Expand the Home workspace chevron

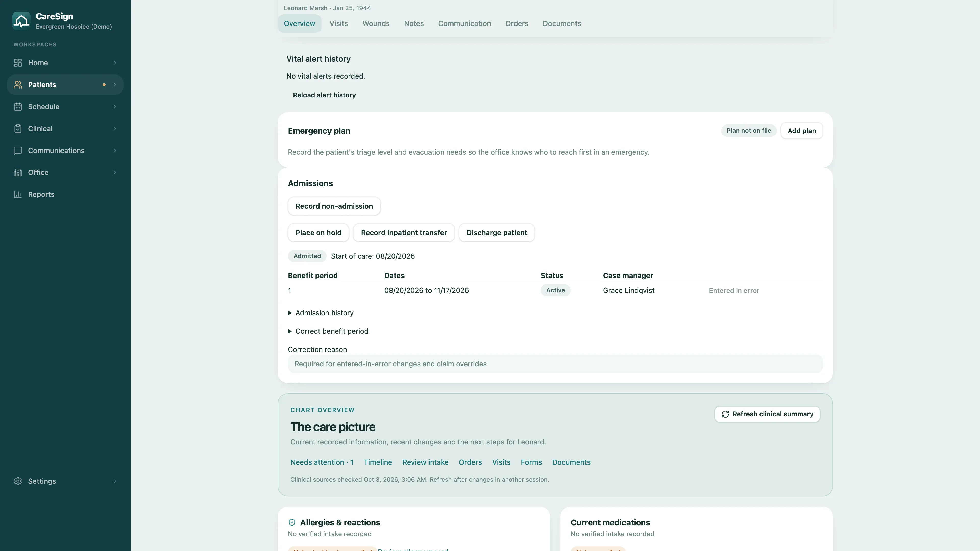click(x=115, y=63)
